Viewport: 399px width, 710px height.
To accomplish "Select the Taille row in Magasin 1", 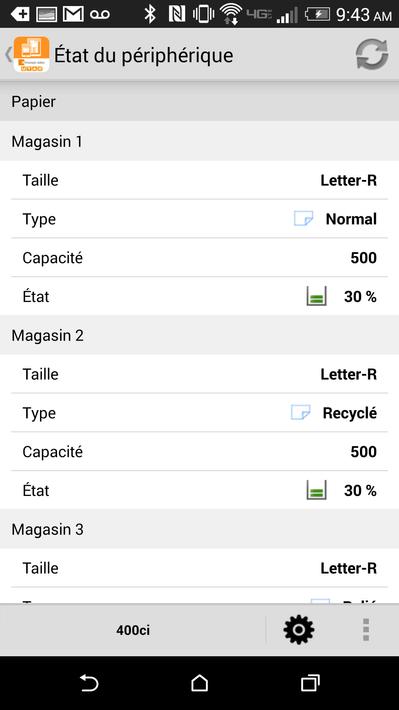I will (x=199, y=180).
